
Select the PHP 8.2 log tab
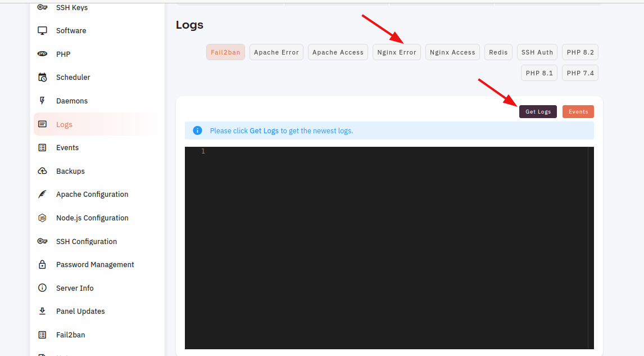tap(580, 52)
